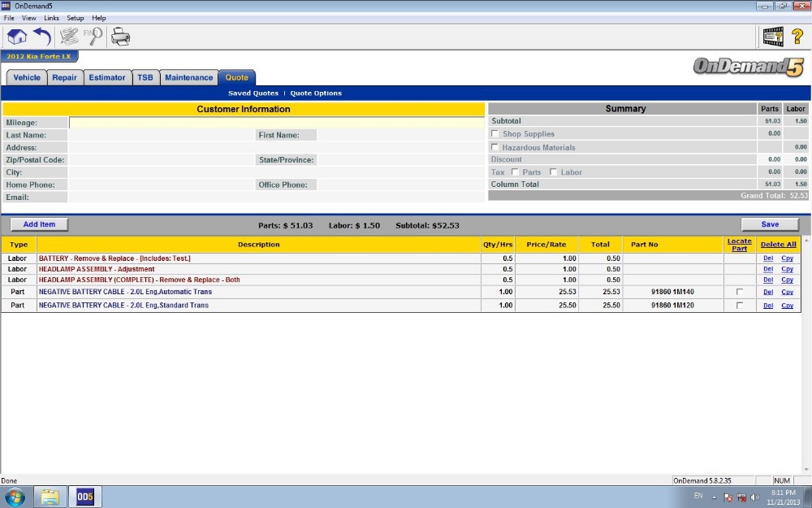Switch to the Estimator tab

pos(107,78)
